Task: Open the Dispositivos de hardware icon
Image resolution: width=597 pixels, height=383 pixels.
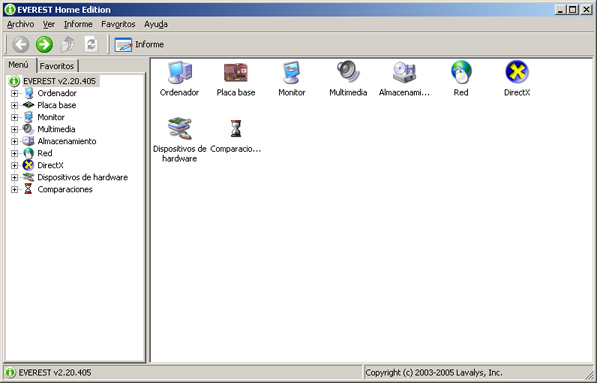Action: (179, 129)
